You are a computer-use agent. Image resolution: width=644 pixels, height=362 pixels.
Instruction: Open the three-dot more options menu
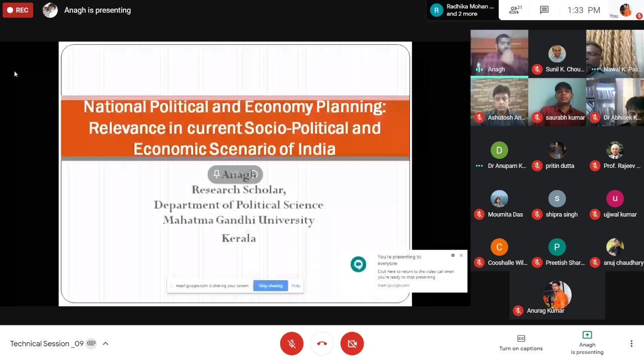[x=631, y=343]
